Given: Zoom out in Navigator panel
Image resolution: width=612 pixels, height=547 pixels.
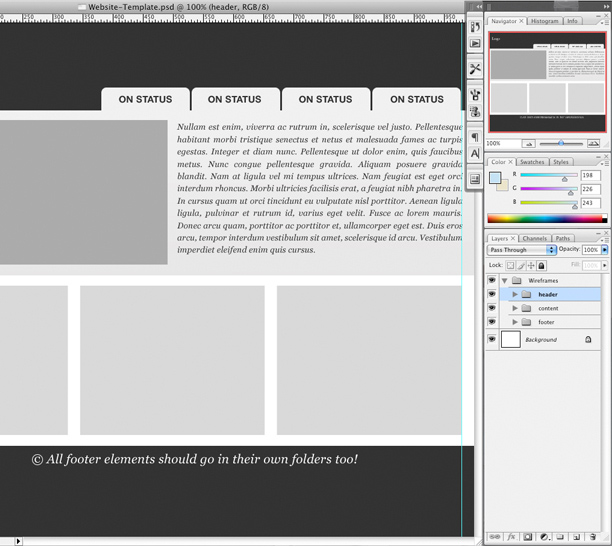Looking at the screenshot, I should pyautogui.click(x=529, y=144).
